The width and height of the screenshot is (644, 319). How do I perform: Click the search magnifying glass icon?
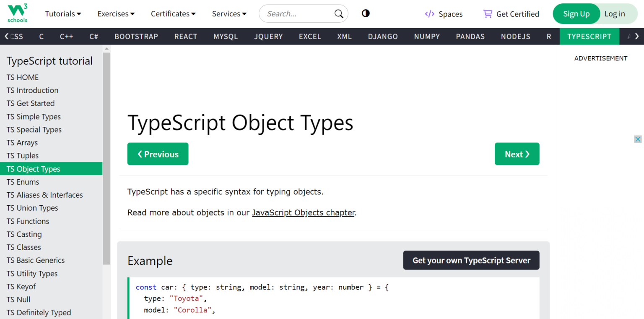[x=338, y=13]
